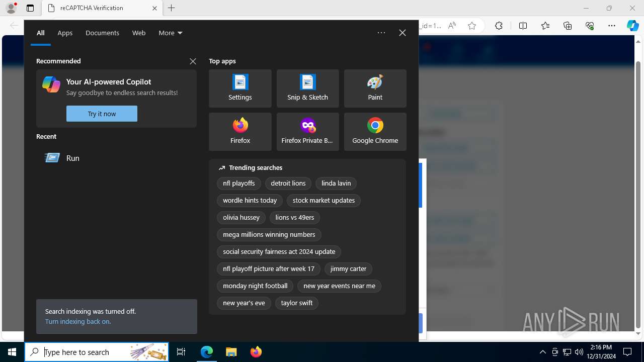The height and width of the screenshot is (362, 644).
Task: Open Paint from Top apps
Action: click(375, 88)
